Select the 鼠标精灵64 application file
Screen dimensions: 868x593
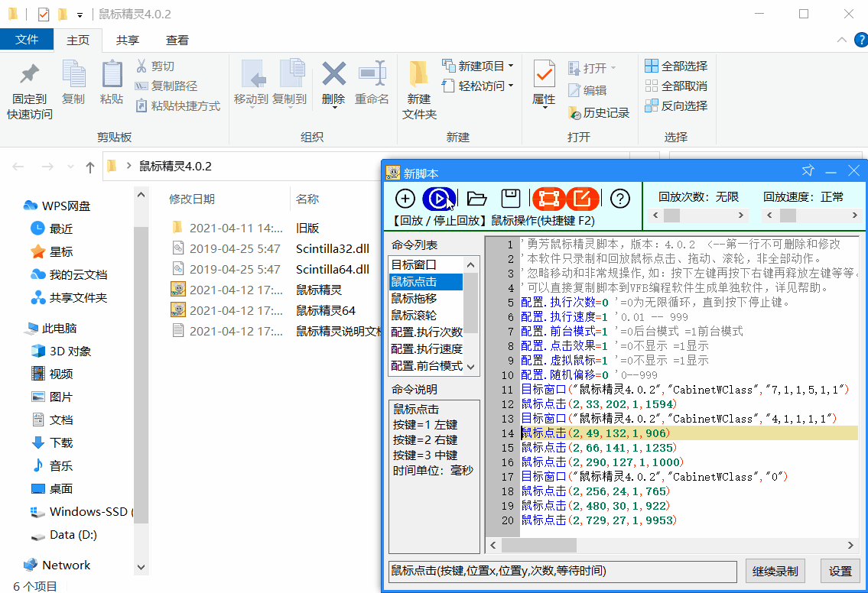click(326, 310)
